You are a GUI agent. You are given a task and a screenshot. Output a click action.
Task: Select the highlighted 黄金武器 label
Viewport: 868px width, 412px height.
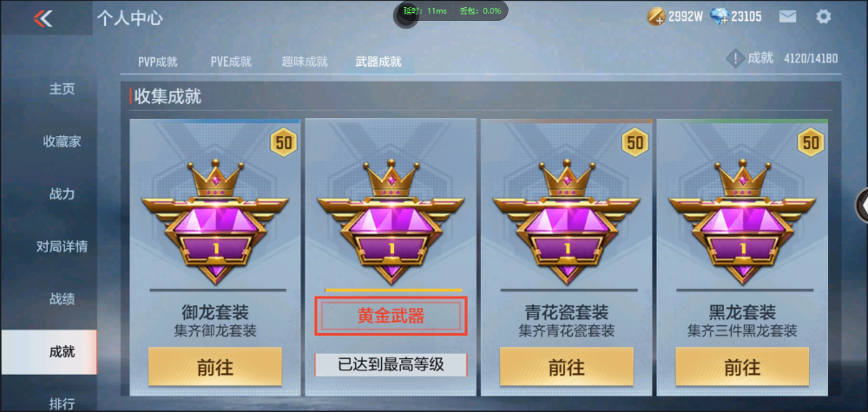coord(391,317)
